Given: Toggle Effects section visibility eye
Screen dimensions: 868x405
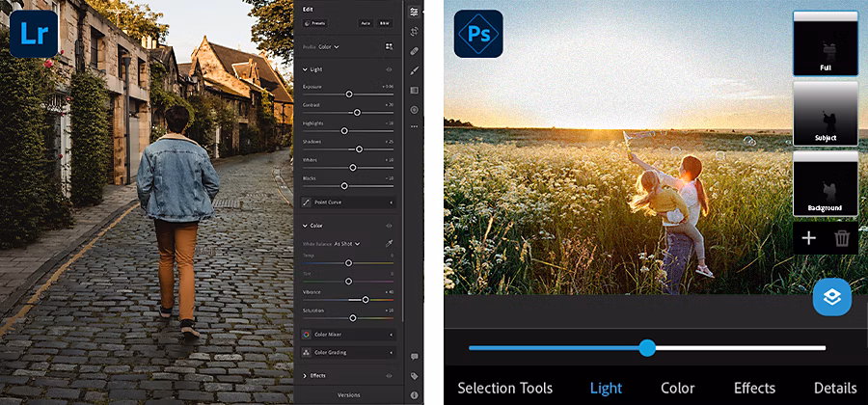Looking at the screenshot, I should pyautogui.click(x=389, y=376).
